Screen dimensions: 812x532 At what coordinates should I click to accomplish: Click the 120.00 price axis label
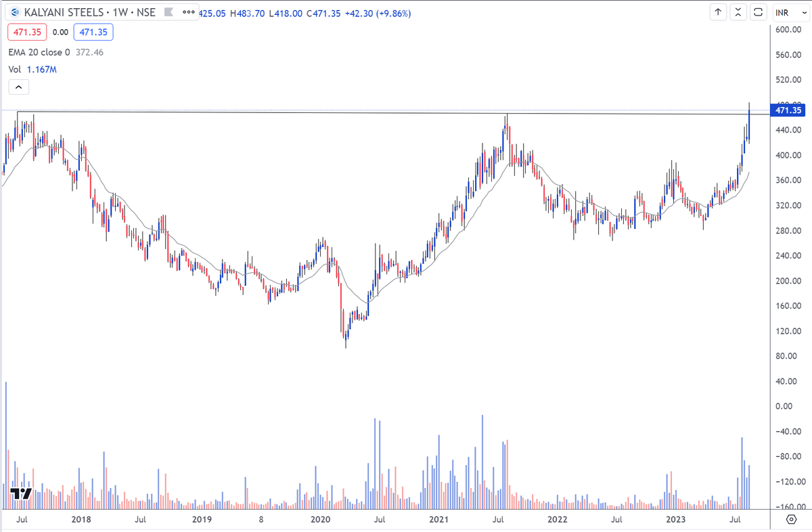(788, 331)
